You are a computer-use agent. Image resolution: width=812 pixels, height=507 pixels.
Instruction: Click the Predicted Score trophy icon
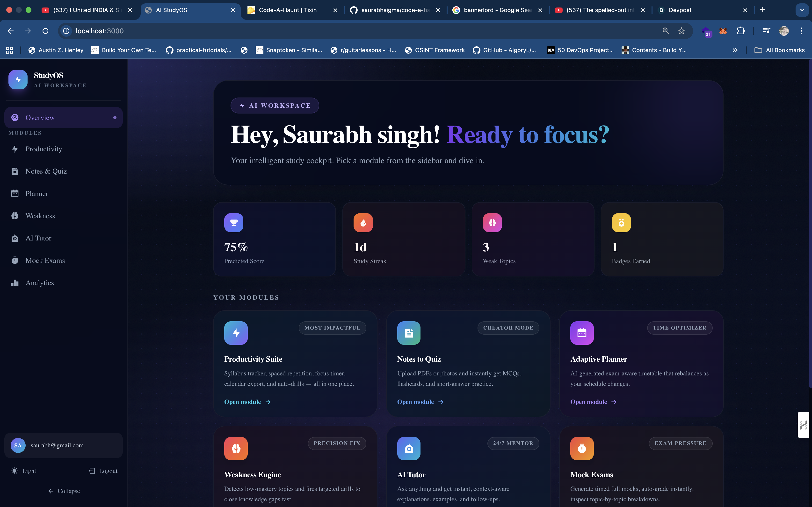(233, 223)
